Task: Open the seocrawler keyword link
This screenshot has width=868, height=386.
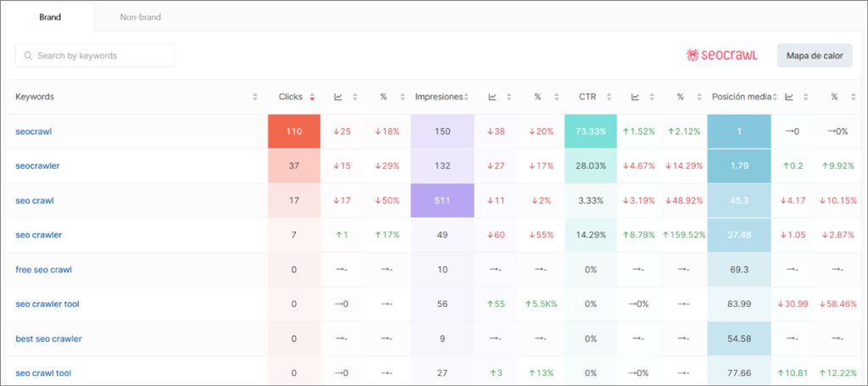Action: click(x=37, y=166)
